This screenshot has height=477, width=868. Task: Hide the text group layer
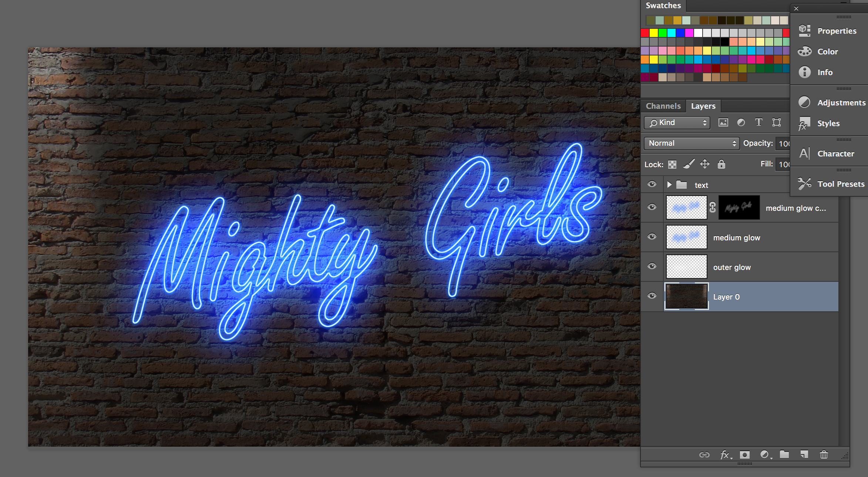pyautogui.click(x=652, y=184)
